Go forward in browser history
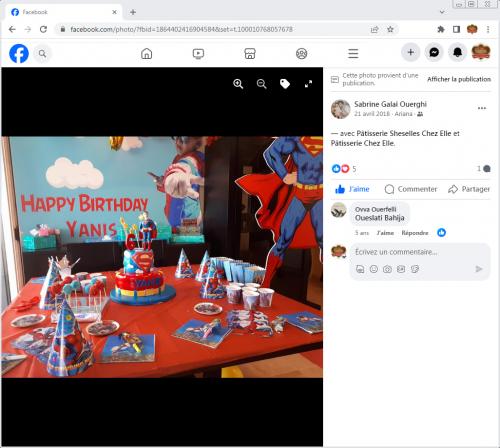The width and height of the screenshot is (500, 448). click(28, 29)
